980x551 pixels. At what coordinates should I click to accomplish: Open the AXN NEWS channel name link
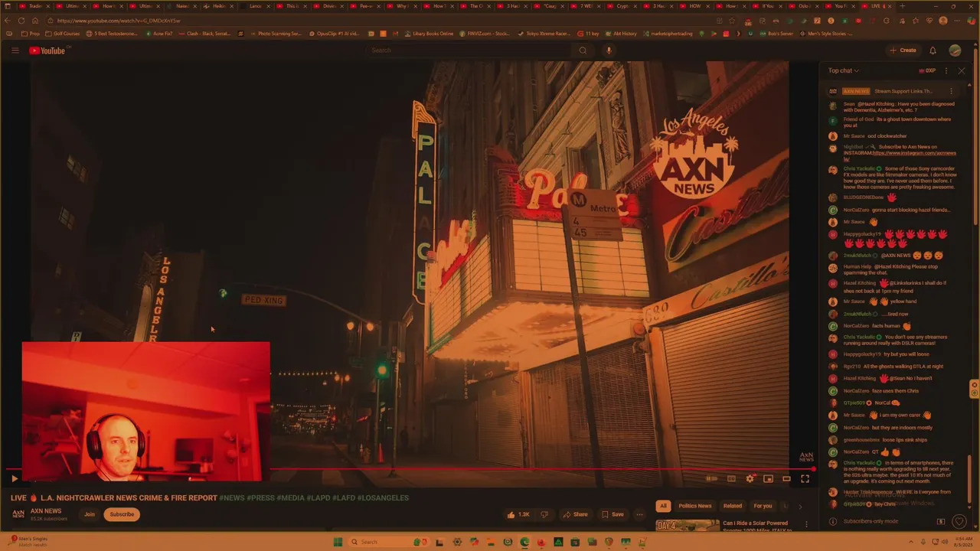tap(45, 511)
